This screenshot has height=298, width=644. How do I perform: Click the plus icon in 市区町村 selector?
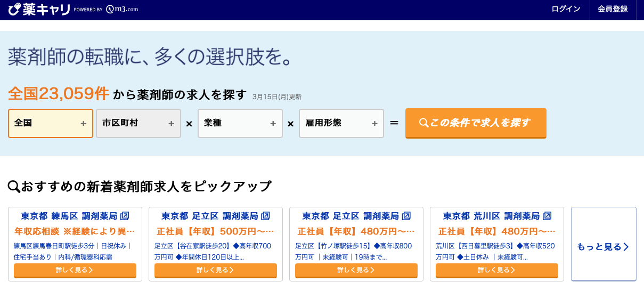click(x=171, y=124)
